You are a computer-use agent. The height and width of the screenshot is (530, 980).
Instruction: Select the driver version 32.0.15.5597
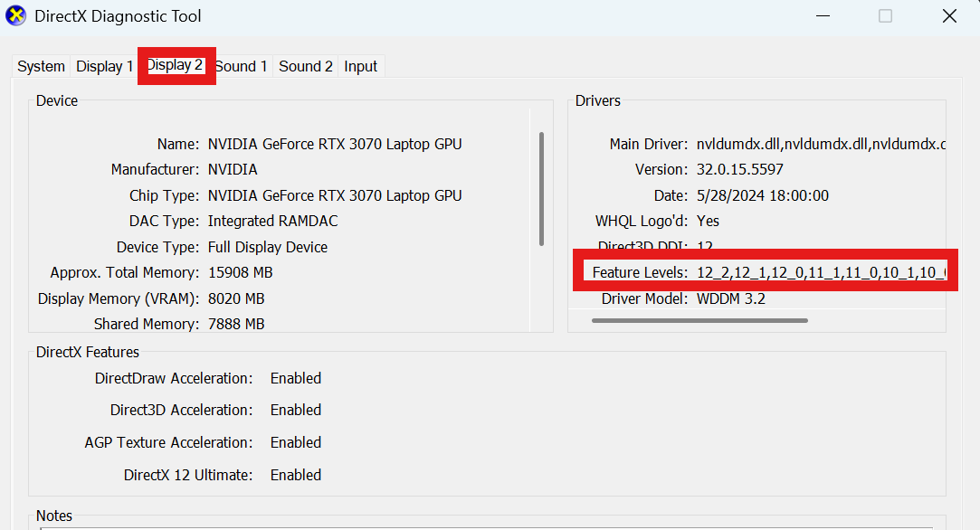pyautogui.click(x=740, y=170)
